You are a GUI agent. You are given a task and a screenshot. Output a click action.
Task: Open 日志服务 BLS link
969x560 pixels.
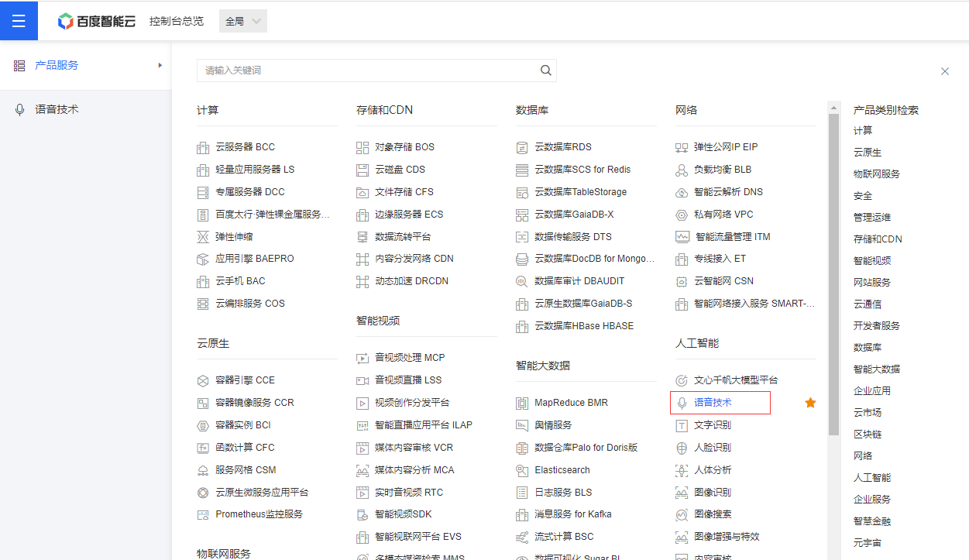tap(563, 493)
